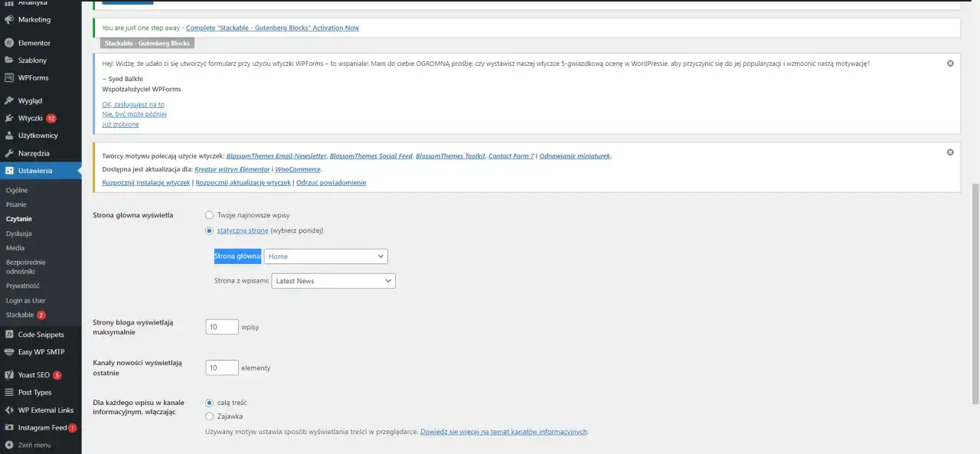
Task: Collapse the menu with Zwiń menu icon
Action: 8,445
